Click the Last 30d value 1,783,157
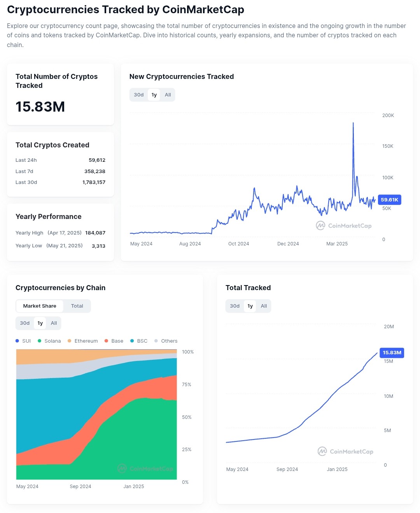The height and width of the screenshot is (513, 420). point(94,182)
